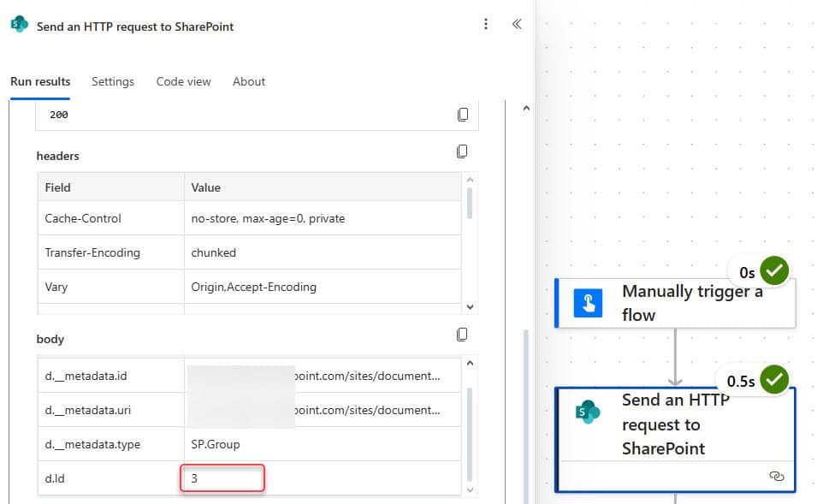Image resolution: width=835 pixels, height=504 pixels.
Task: Click the panel title Send an HTTP request to SharePoint
Action: [135, 27]
